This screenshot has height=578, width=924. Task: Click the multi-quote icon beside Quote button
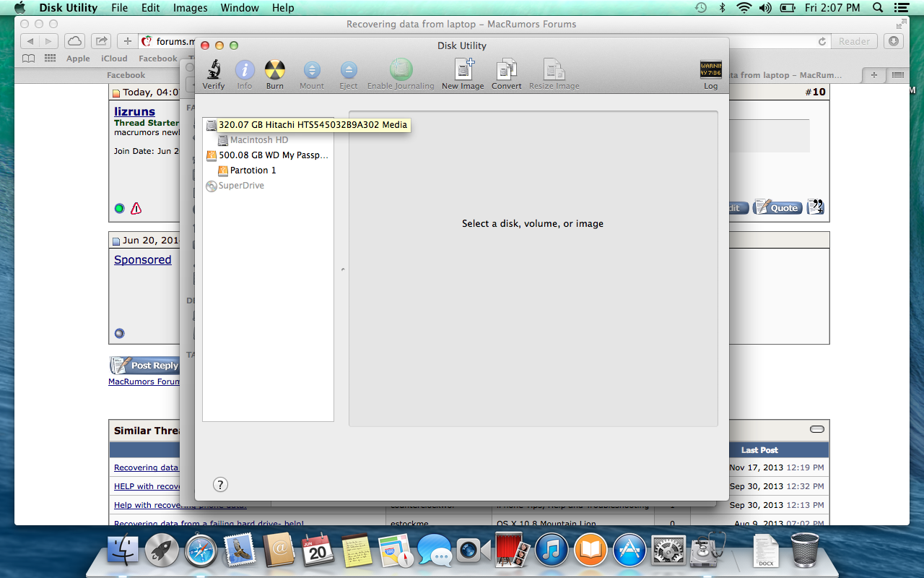815,207
